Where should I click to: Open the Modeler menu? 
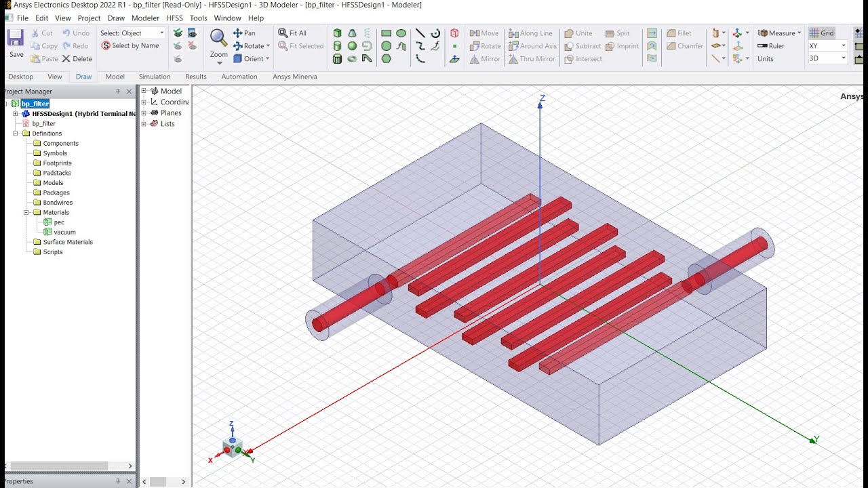145,18
